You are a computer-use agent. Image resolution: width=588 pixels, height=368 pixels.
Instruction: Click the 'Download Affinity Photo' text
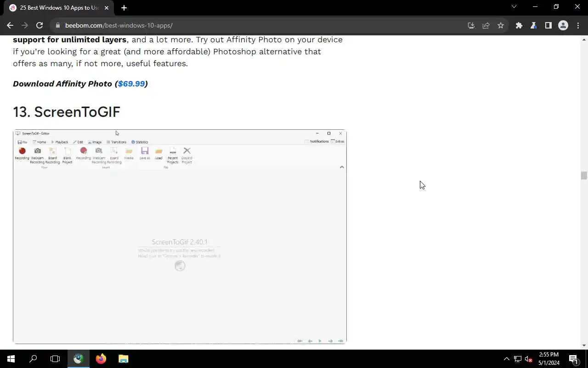pyautogui.click(x=62, y=84)
